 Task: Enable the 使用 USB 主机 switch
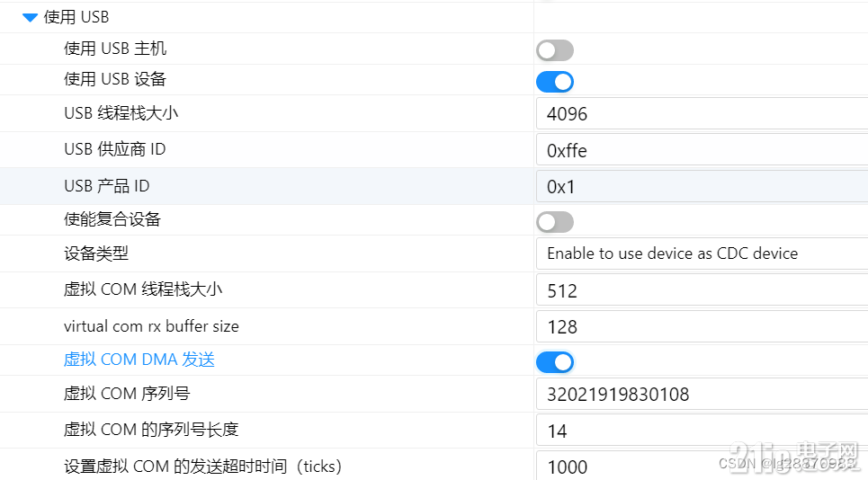click(x=555, y=50)
